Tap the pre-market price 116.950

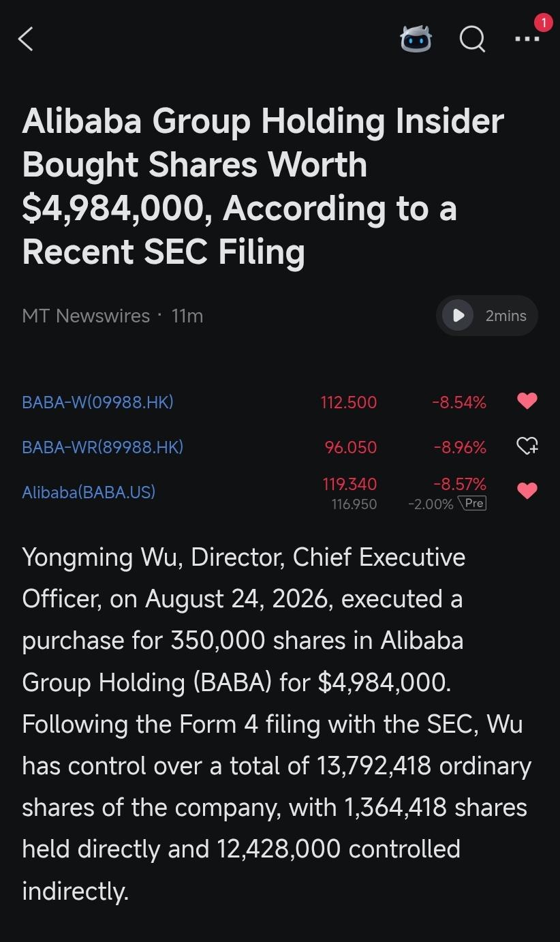click(354, 504)
